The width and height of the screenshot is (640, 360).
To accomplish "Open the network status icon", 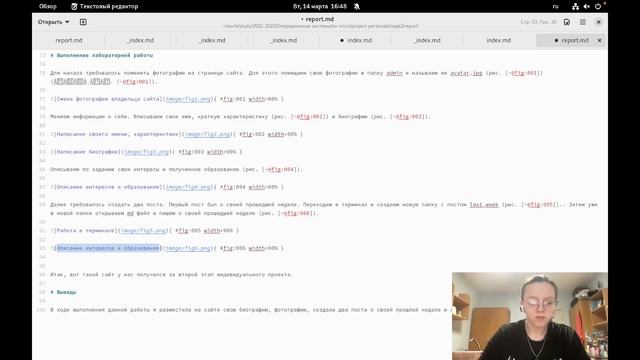I will pos(575,7).
